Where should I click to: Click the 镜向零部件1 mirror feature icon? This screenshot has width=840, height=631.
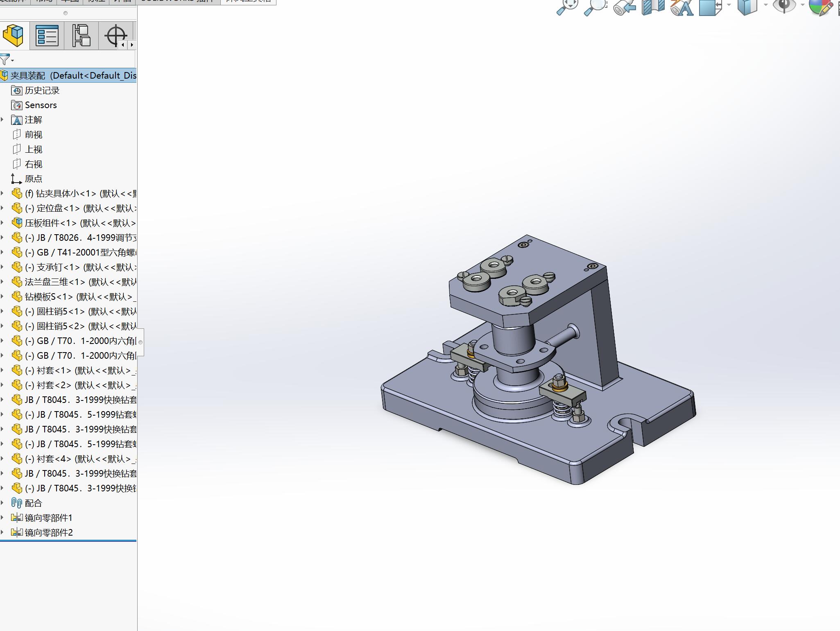(17, 518)
